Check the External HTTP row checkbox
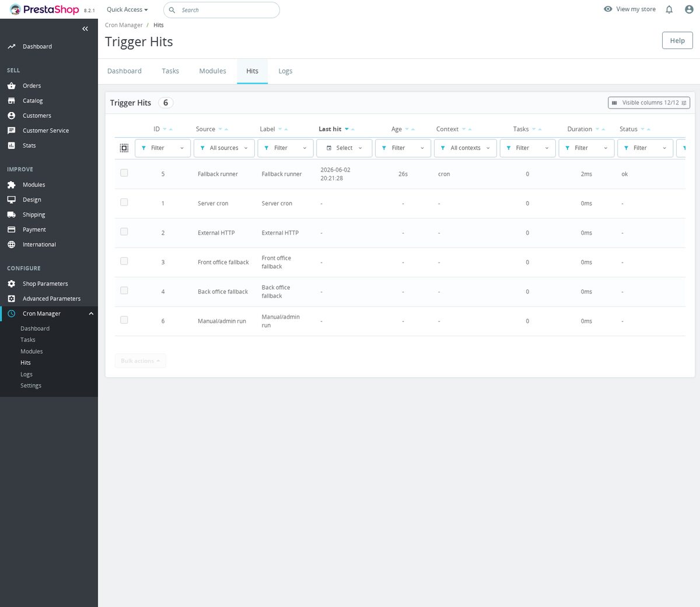 point(124,232)
